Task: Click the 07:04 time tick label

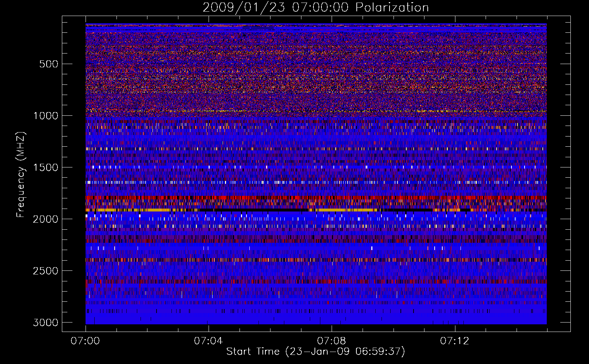Action: (208, 341)
